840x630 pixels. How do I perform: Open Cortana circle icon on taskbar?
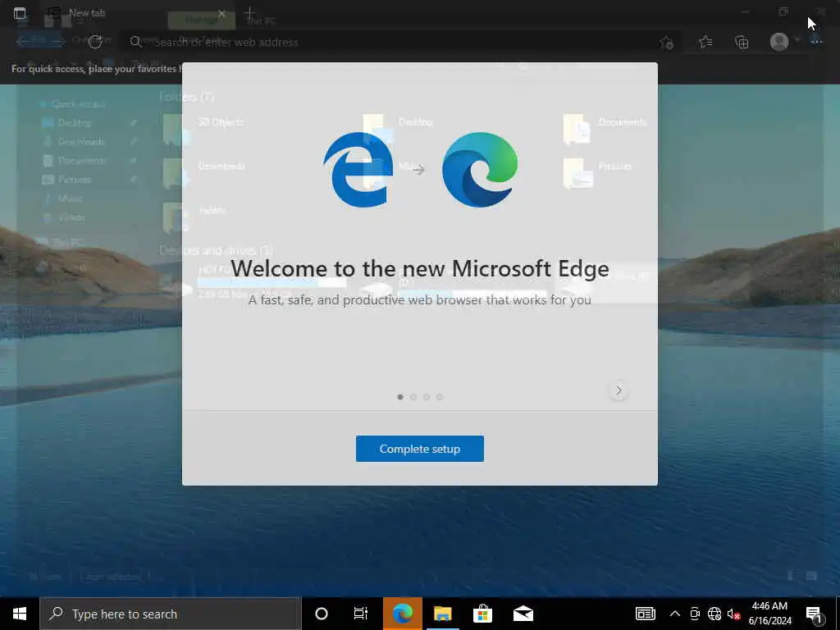[x=322, y=614]
